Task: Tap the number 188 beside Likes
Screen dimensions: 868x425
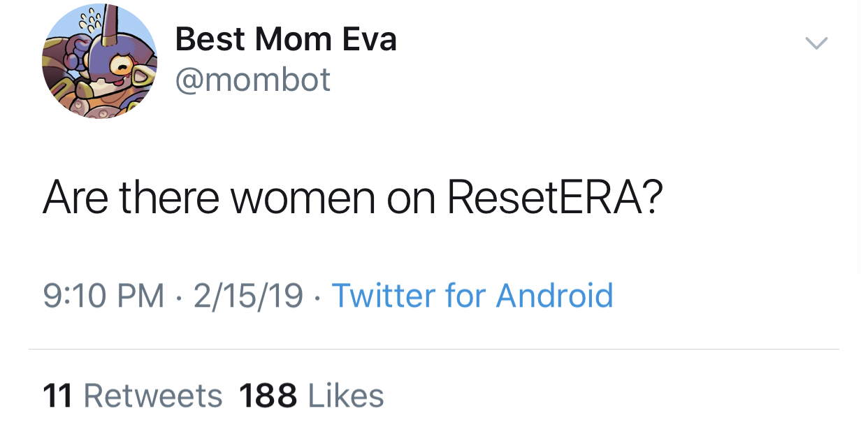Action: (x=268, y=396)
